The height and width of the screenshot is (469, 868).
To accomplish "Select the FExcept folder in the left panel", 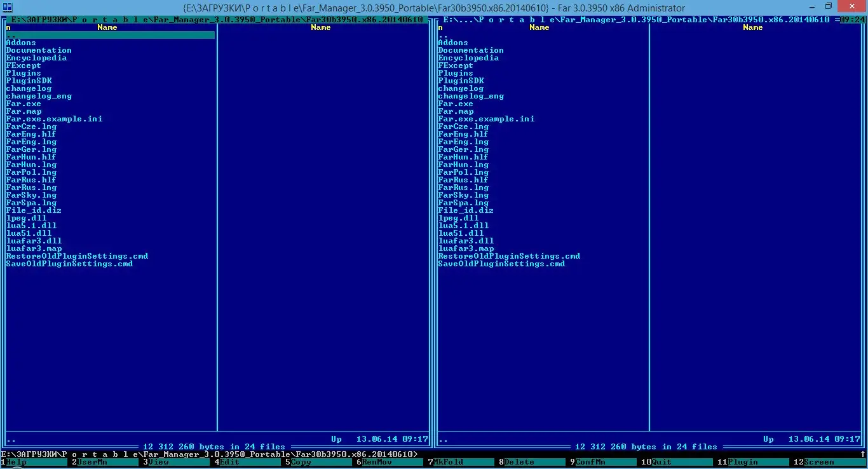I will pos(24,65).
